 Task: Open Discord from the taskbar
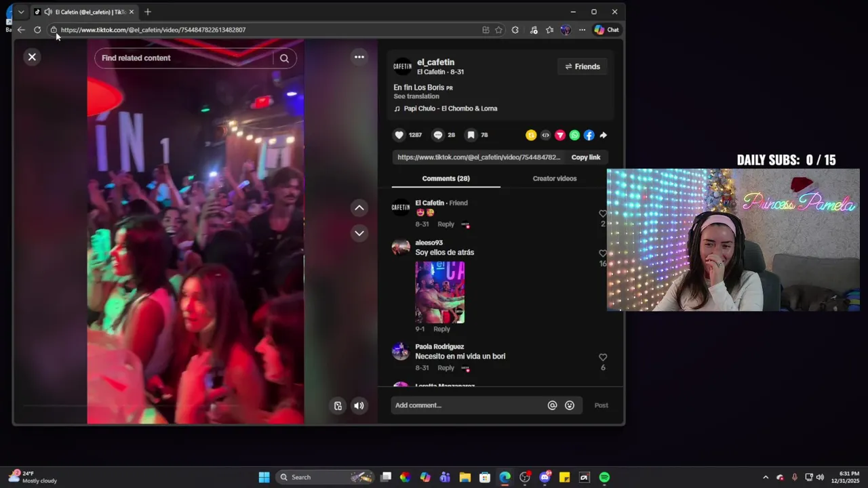[x=545, y=477]
